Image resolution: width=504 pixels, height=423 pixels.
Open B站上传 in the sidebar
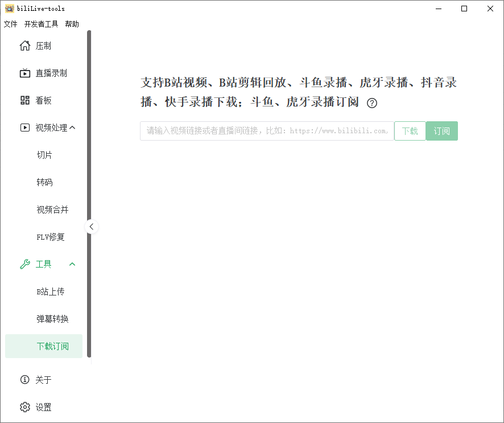coord(44,291)
